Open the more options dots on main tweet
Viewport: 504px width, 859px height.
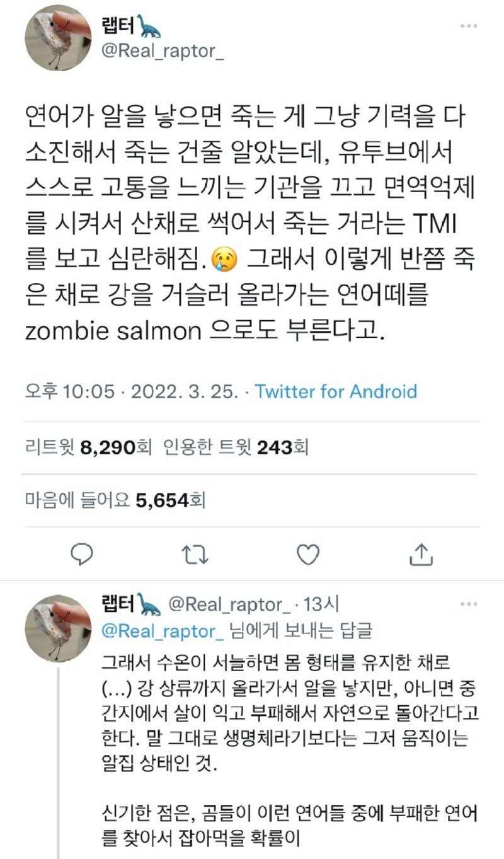point(469,25)
